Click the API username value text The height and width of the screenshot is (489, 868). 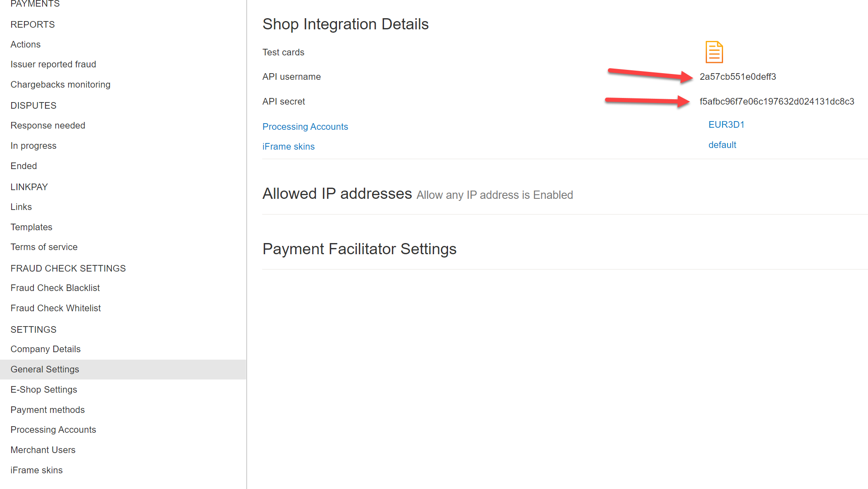tap(738, 76)
